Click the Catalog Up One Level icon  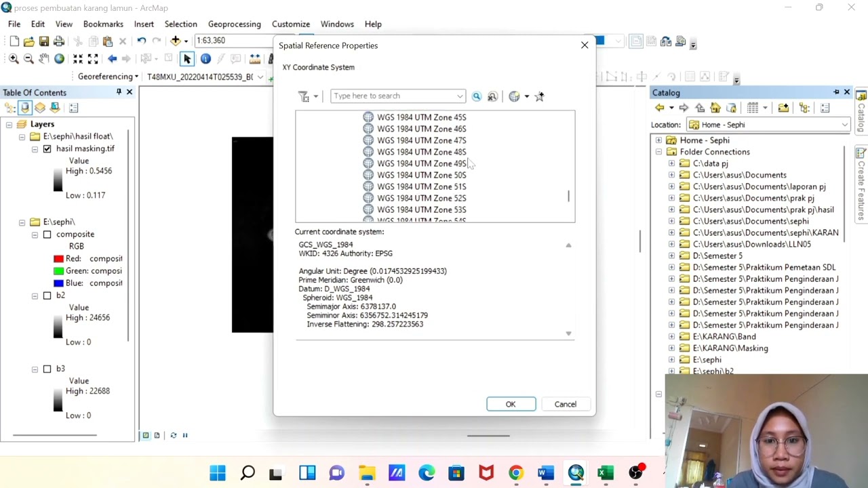(x=700, y=108)
